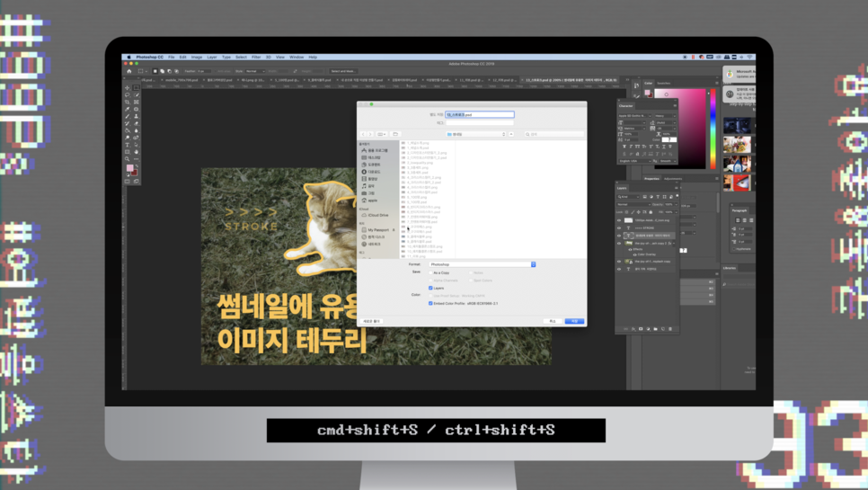Click the Alpha Channels checkbox

(430, 281)
